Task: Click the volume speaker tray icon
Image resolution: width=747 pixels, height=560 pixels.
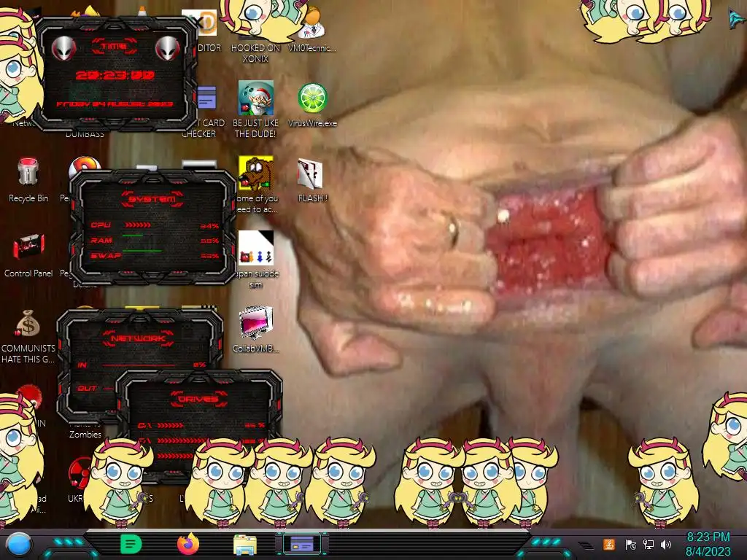Action: click(666, 544)
